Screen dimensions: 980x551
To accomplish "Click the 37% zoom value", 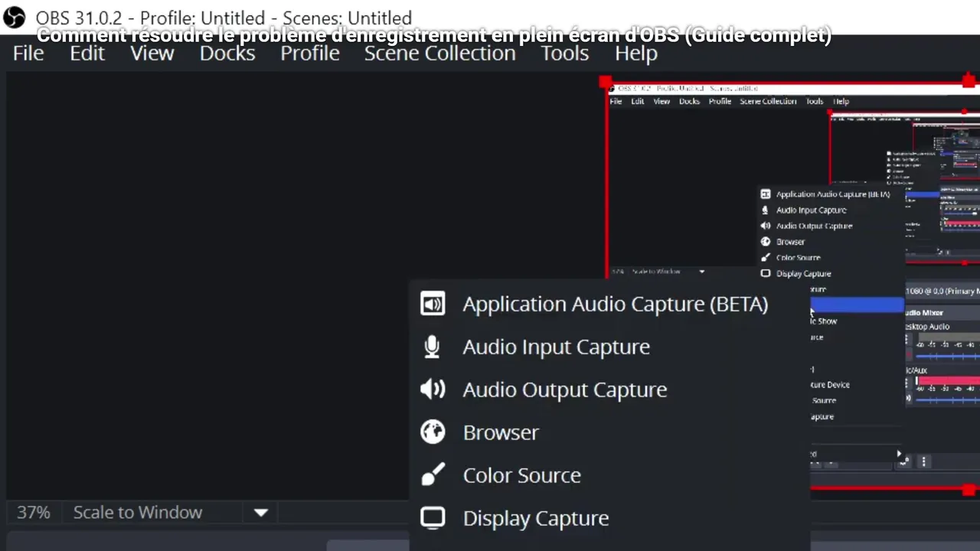I will click(x=34, y=512).
